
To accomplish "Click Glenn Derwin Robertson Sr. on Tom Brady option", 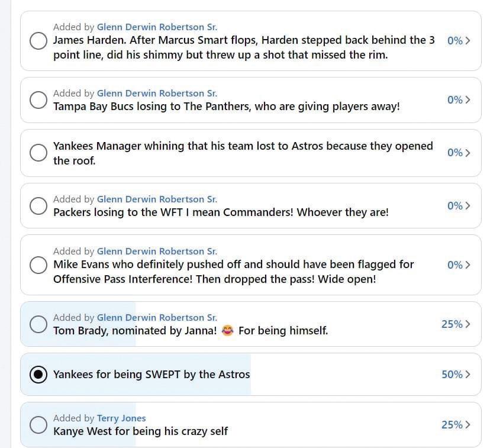I will 157,318.
